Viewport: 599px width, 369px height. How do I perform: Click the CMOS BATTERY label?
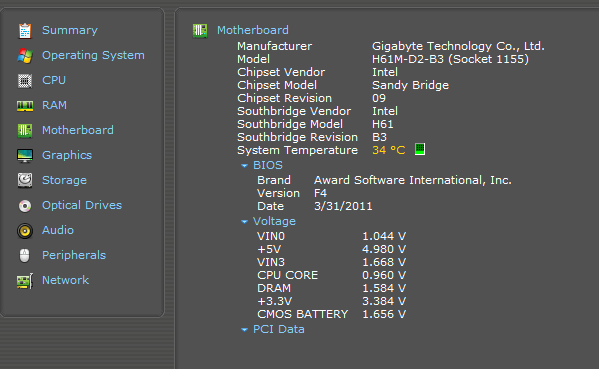coord(303,314)
